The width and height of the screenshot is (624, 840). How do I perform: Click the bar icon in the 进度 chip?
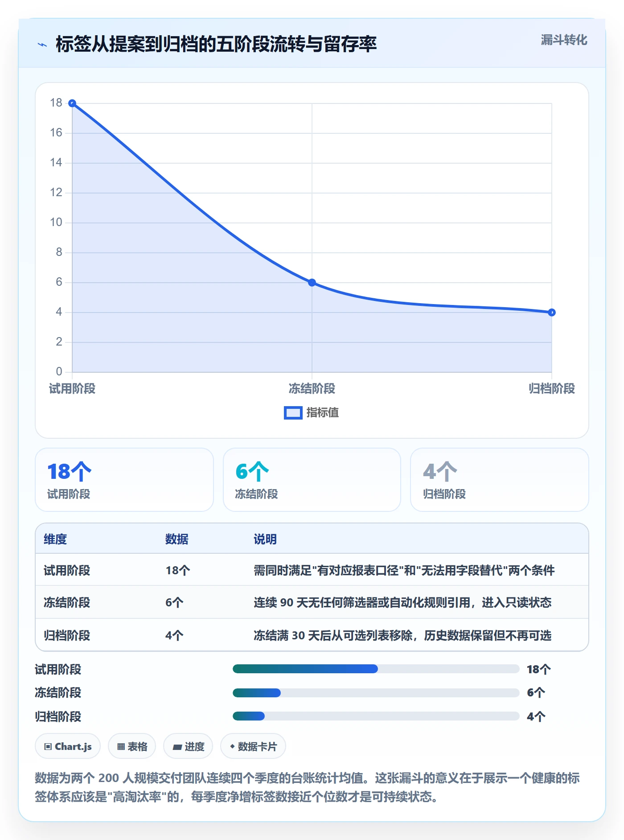[177, 747]
